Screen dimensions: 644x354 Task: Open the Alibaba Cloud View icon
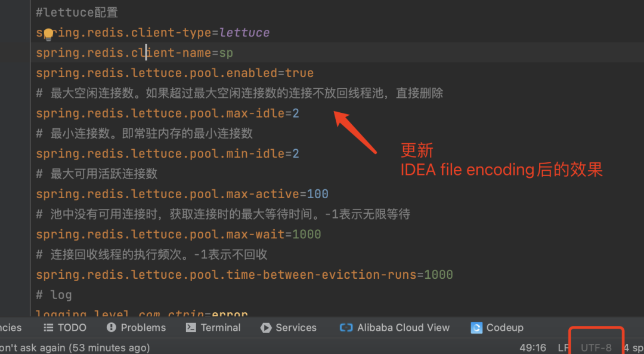point(346,328)
